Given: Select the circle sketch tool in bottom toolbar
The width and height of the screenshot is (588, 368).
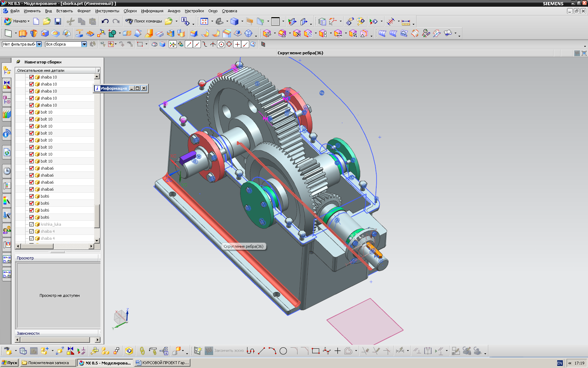Looking at the screenshot, I should coord(283,351).
